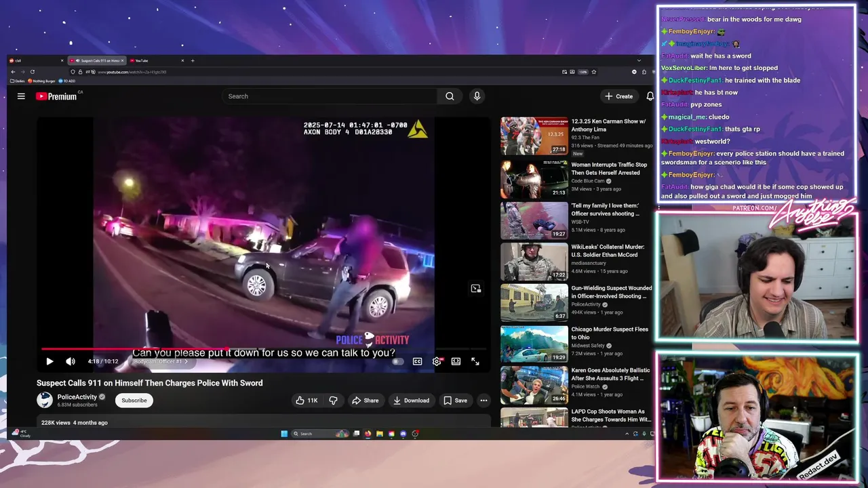Submit search with the magnifier button
Viewport: 868px width, 488px height.
[450, 96]
